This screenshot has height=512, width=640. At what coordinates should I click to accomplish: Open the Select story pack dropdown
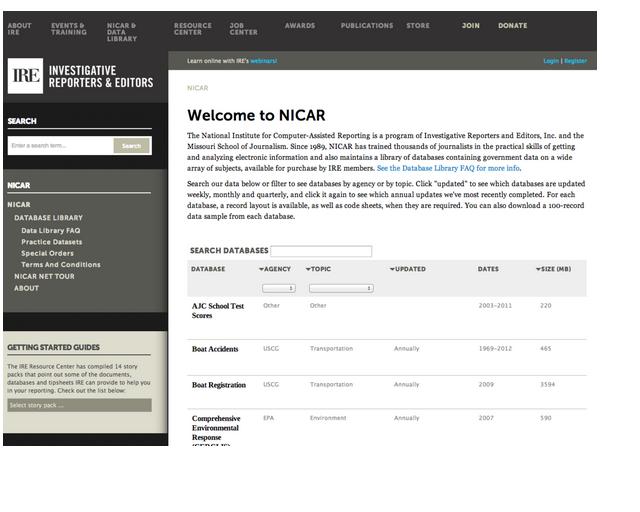(80, 405)
